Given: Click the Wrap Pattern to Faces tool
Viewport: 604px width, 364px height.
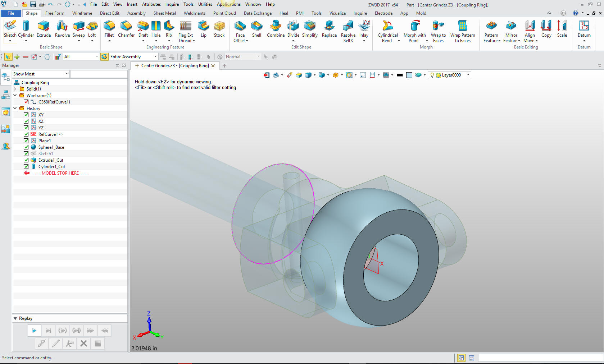Looking at the screenshot, I should click(x=463, y=31).
